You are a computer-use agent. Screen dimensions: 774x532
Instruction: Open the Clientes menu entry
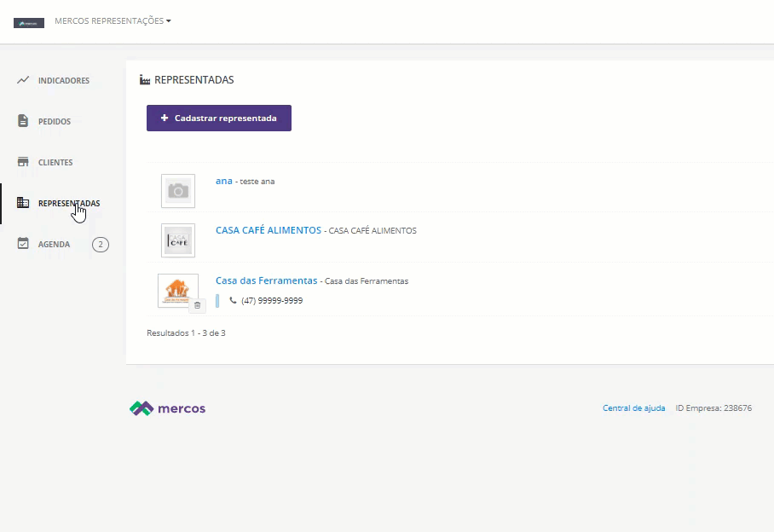55,163
